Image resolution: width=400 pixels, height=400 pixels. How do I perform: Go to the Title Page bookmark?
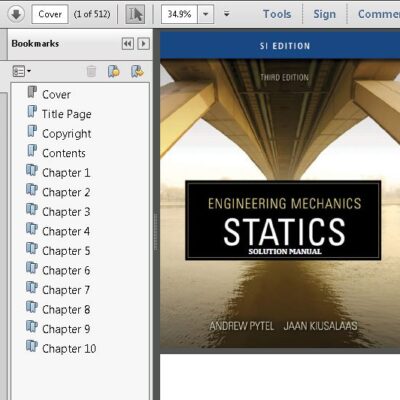(x=67, y=114)
